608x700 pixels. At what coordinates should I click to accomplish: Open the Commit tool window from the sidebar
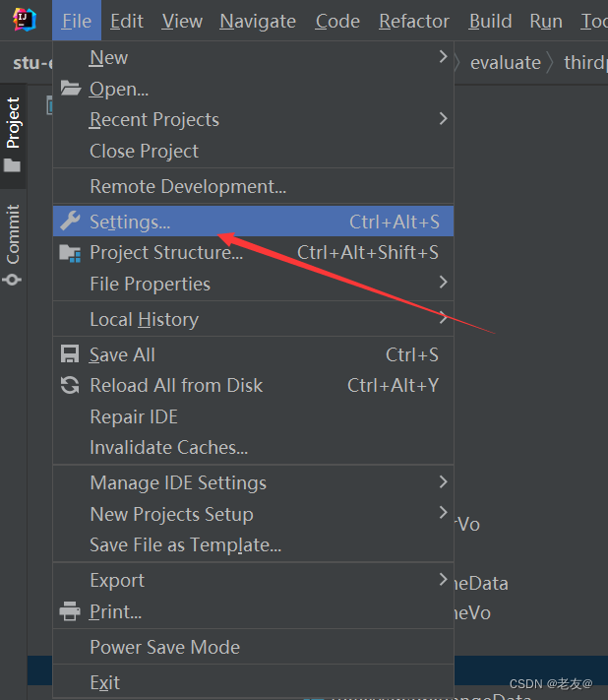click(13, 244)
